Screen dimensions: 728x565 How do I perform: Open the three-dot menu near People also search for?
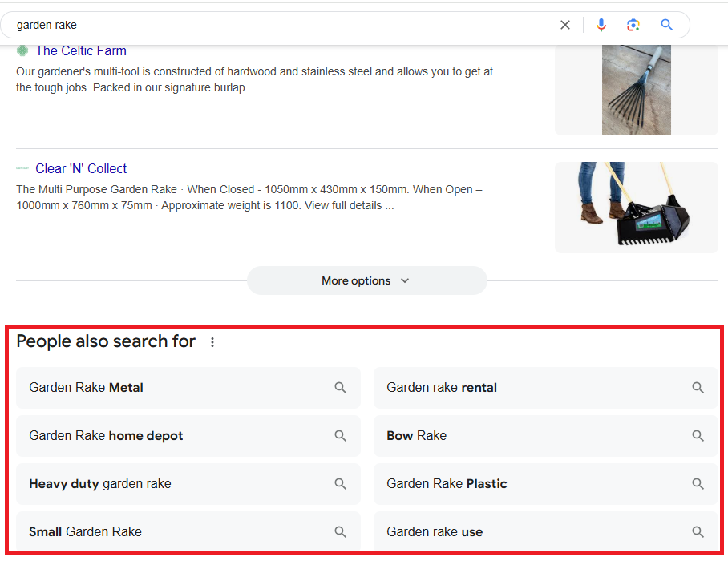point(212,341)
